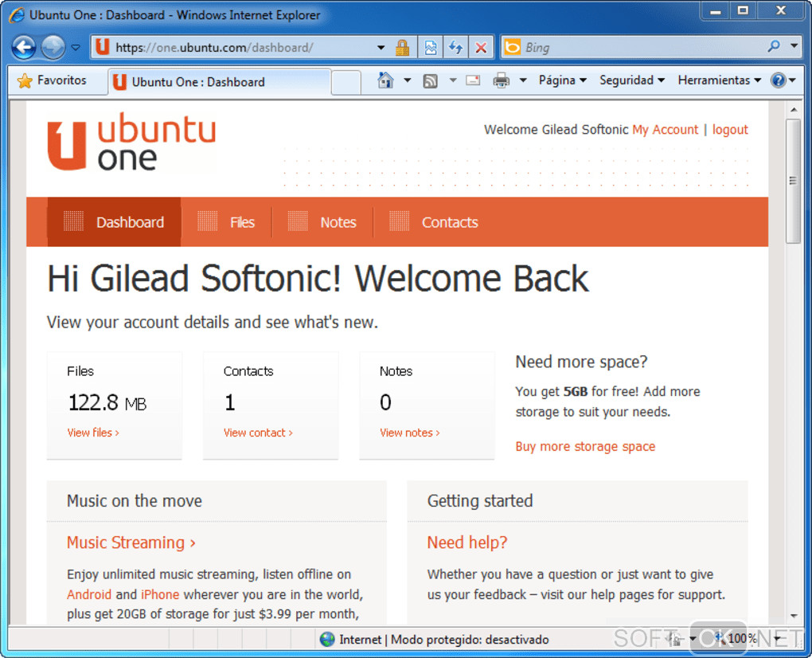Open a new blank tab
The image size is (812, 658).
[346, 82]
